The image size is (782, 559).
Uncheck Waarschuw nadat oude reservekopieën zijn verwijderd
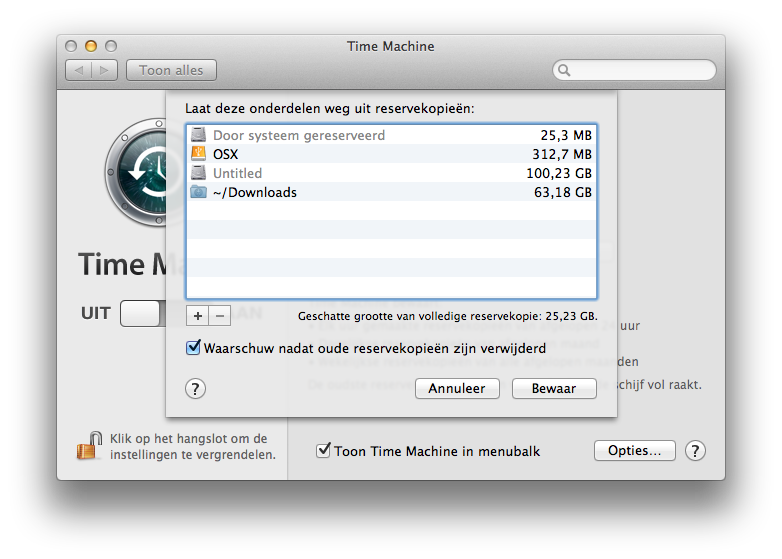pyautogui.click(x=194, y=349)
